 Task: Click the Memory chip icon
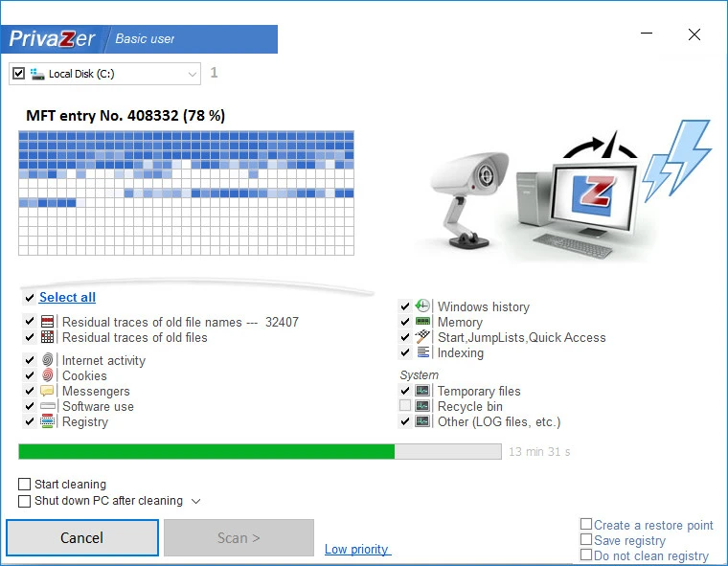tap(423, 322)
